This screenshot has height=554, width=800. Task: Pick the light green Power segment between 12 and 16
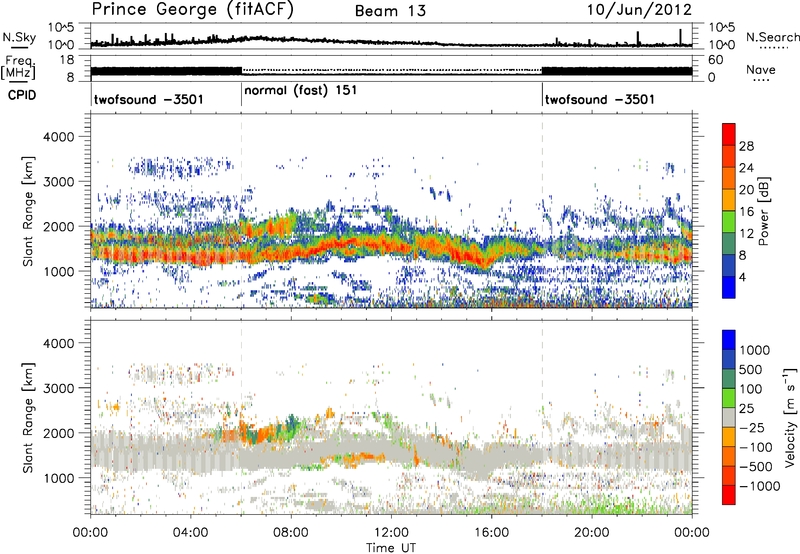tap(729, 222)
